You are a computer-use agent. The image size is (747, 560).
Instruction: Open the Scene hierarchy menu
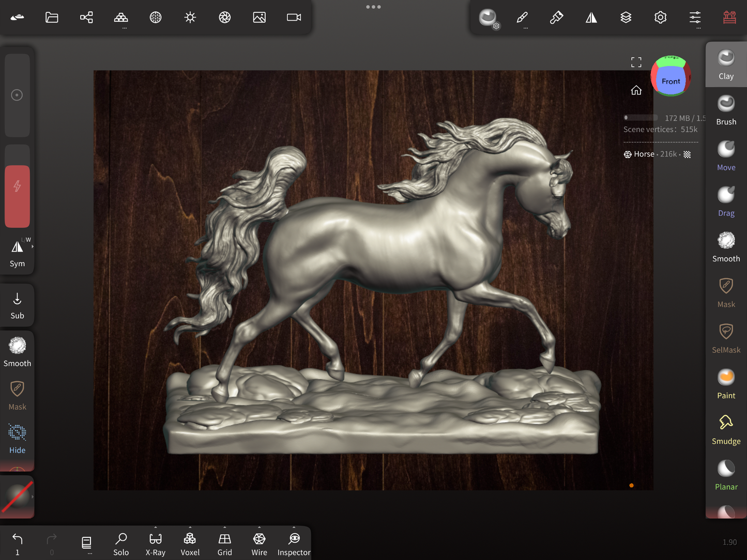tap(86, 18)
